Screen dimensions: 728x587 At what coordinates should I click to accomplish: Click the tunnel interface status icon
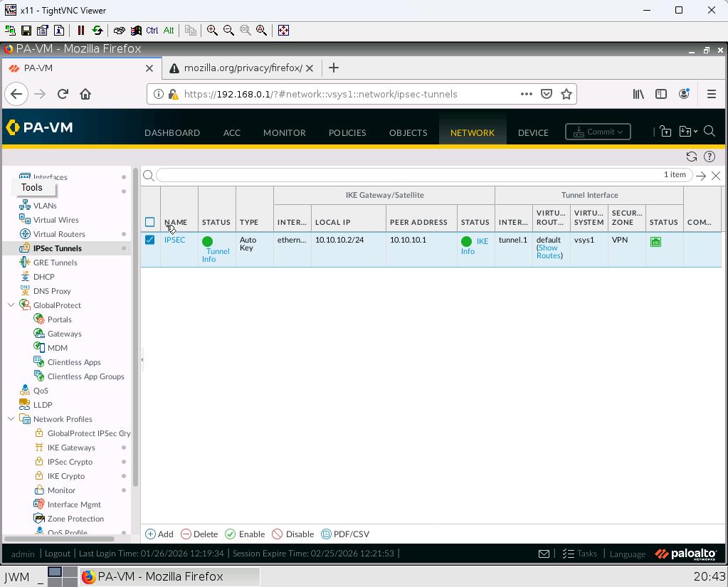point(655,242)
